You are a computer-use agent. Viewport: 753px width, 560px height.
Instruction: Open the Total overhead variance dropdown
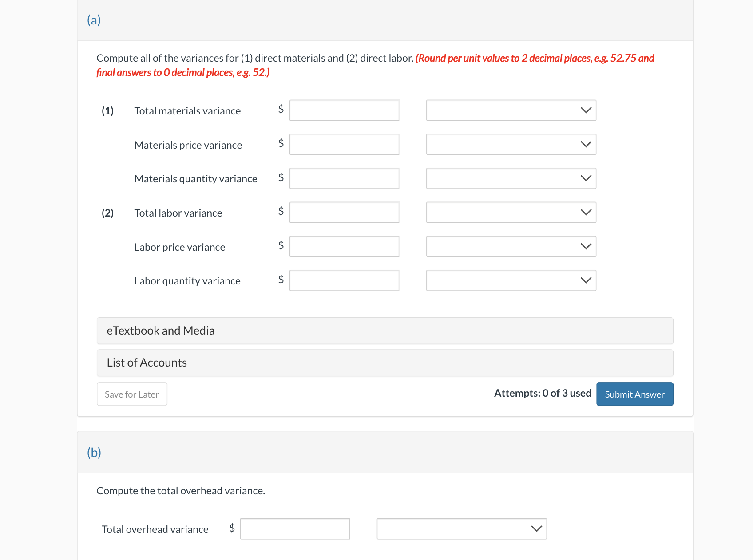[x=462, y=528]
